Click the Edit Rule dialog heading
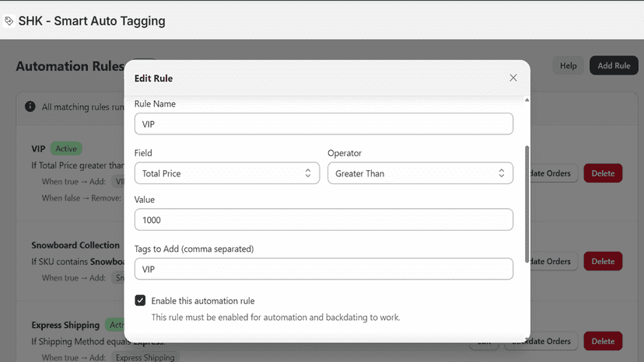 [153, 78]
